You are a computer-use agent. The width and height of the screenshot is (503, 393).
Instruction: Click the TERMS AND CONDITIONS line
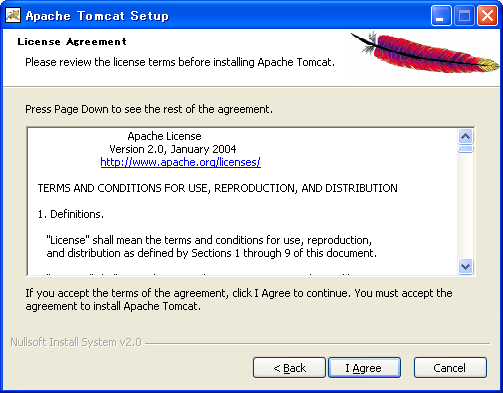click(218, 188)
